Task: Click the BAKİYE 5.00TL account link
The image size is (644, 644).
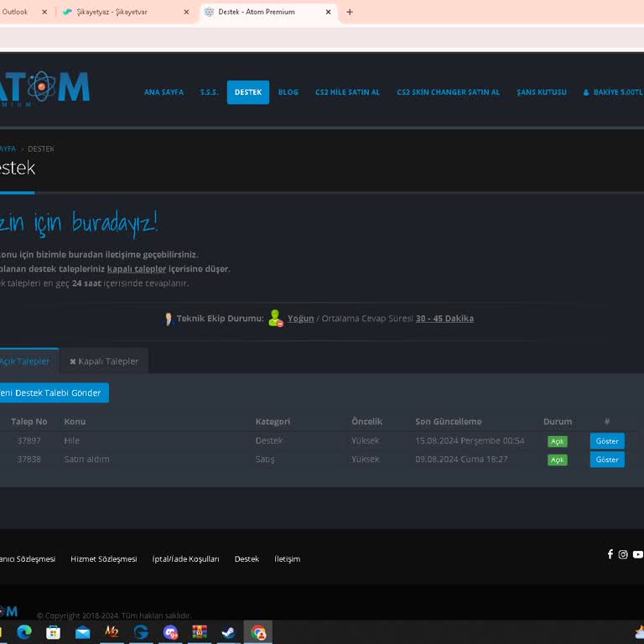Action: coord(613,92)
